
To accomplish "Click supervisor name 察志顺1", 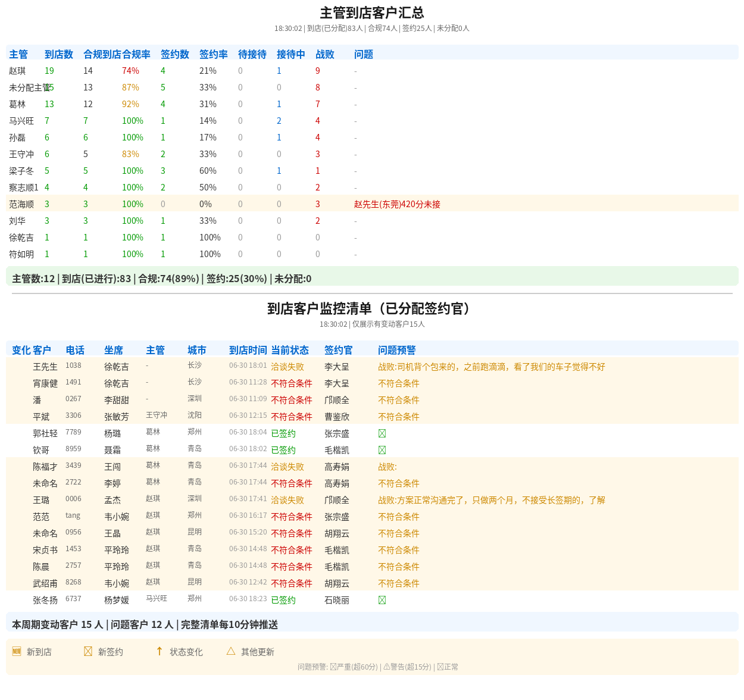I will click(24, 187).
